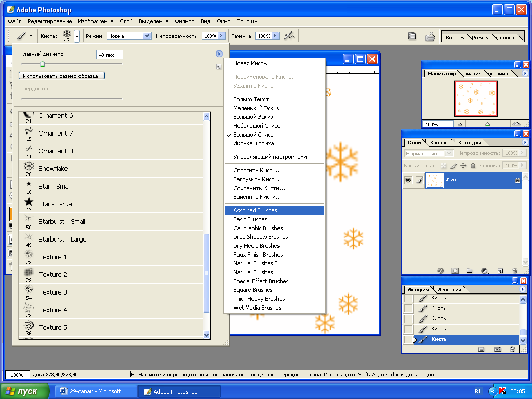
Task: Open the Режим blending mode dropdown
Action: pyautogui.click(x=147, y=36)
